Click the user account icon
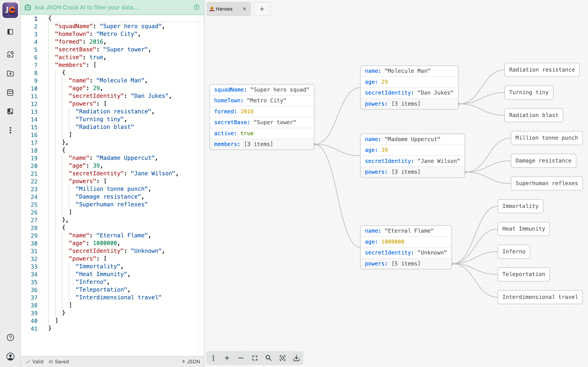Image resolution: width=588 pixels, height=367 pixels. click(10, 356)
